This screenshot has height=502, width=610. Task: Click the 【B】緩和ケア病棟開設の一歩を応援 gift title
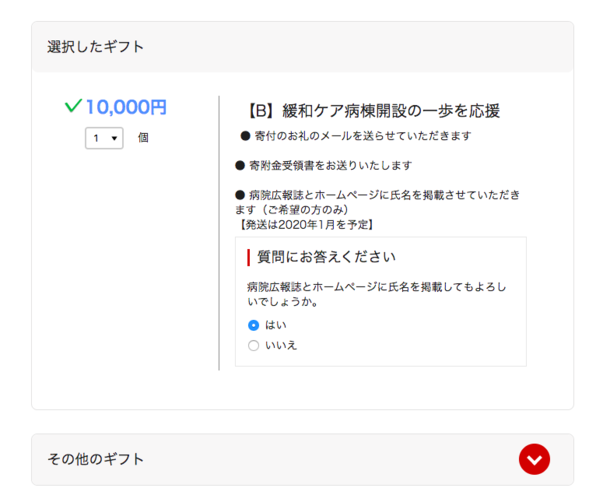[x=372, y=110]
